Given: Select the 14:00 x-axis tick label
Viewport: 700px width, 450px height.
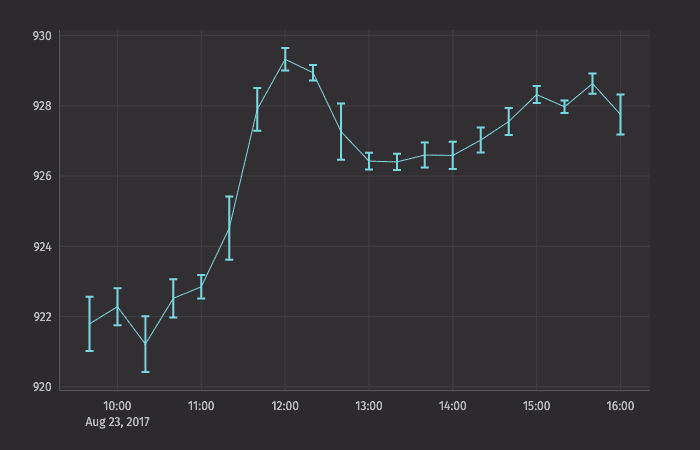Looking at the screenshot, I should (x=453, y=406).
